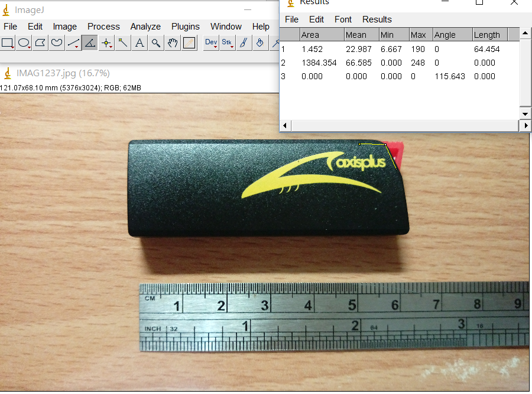
Task: Open the Stk stacks menu dropdown
Action: coord(227,43)
